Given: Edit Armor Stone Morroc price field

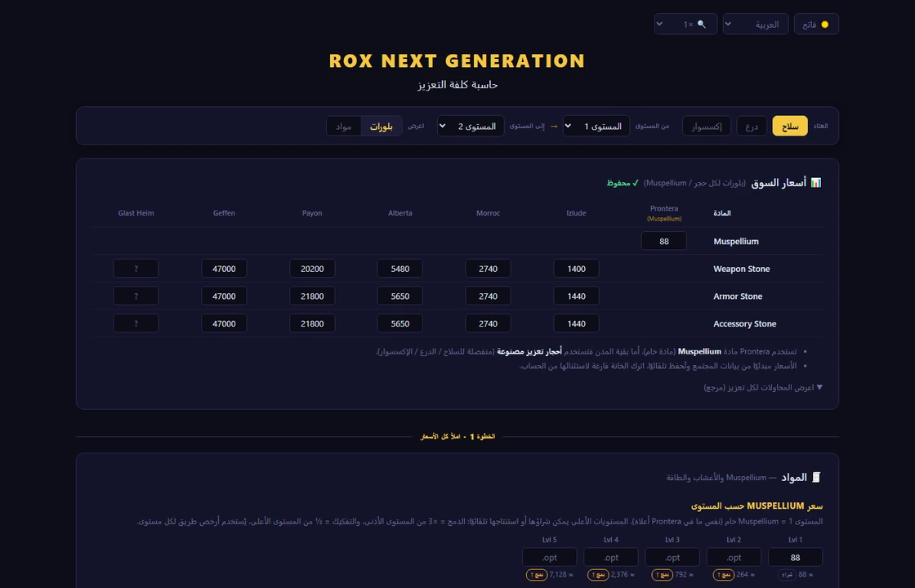Looking at the screenshot, I should pos(488,296).
